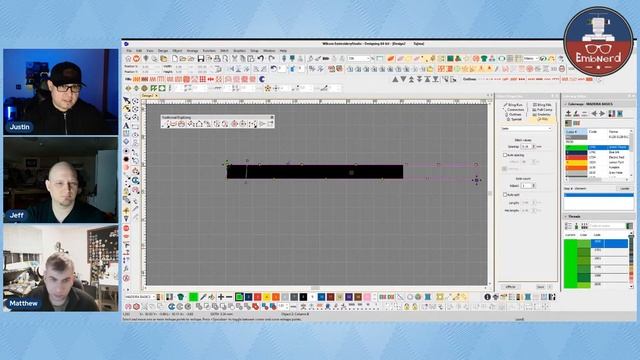640x360 pixels.
Task: Click the Save button in Object Properties
Action: click(540, 287)
